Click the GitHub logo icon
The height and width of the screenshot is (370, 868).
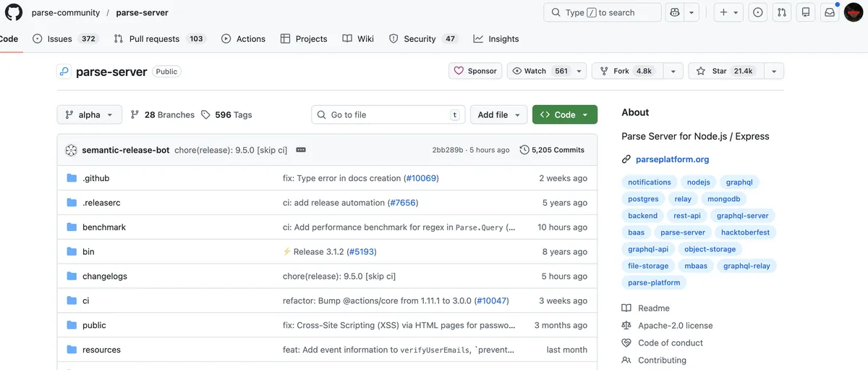pyautogui.click(x=14, y=12)
